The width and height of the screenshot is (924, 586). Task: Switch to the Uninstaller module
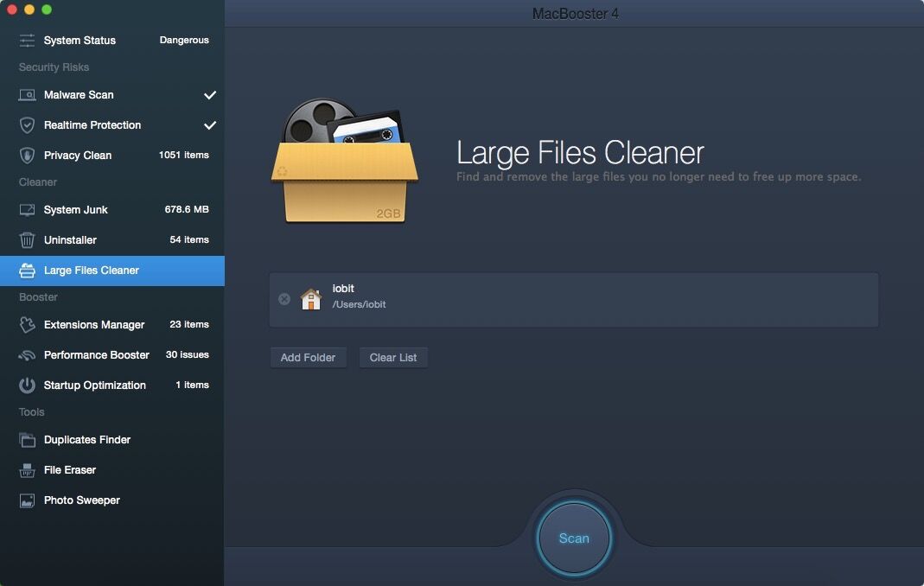tap(112, 240)
